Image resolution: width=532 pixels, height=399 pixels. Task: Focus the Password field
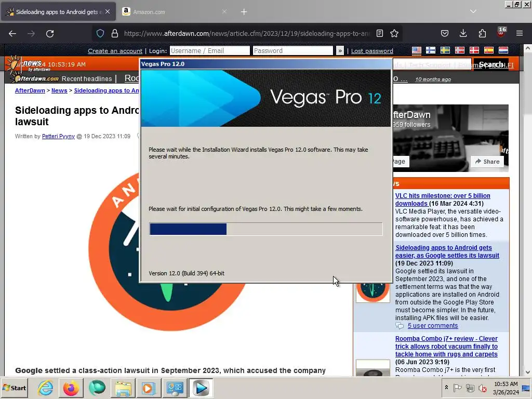point(293,50)
